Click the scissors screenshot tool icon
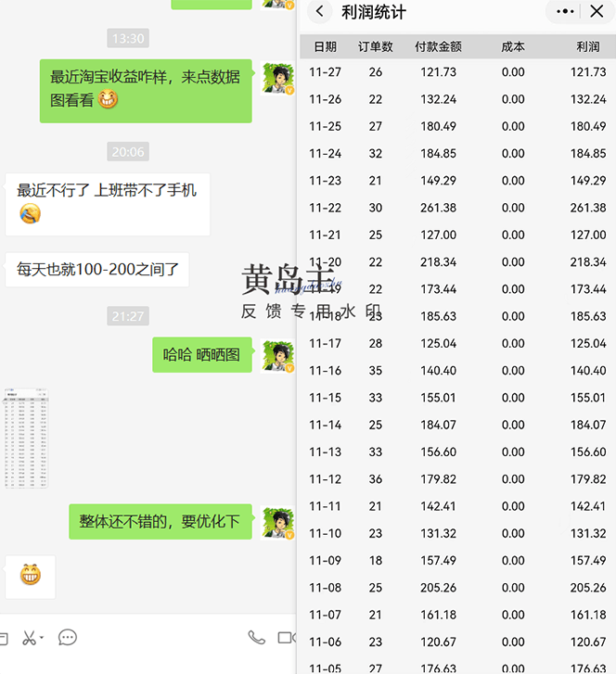Image resolution: width=616 pixels, height=674 pixels. [28, 638]
